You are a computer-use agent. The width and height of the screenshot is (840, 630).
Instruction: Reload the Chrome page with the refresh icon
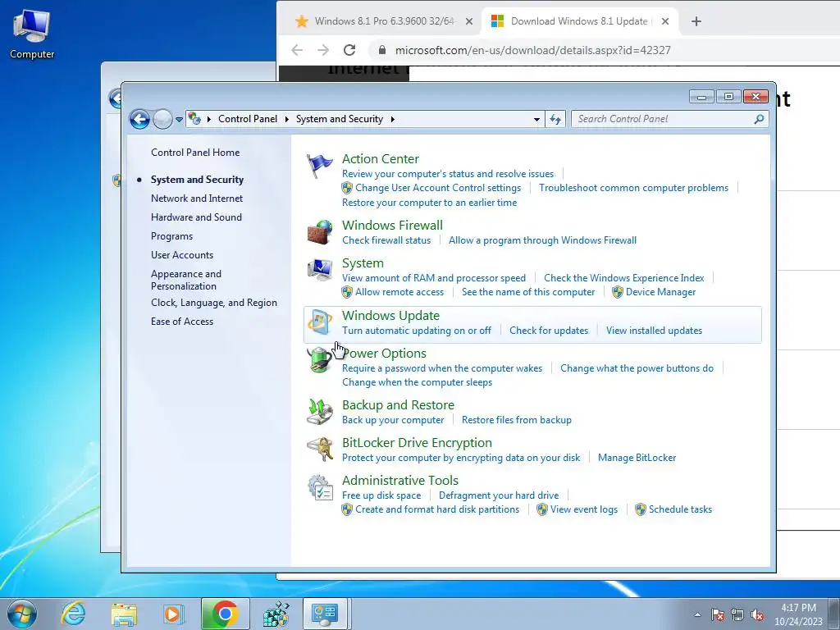click(x=349, y=50)
